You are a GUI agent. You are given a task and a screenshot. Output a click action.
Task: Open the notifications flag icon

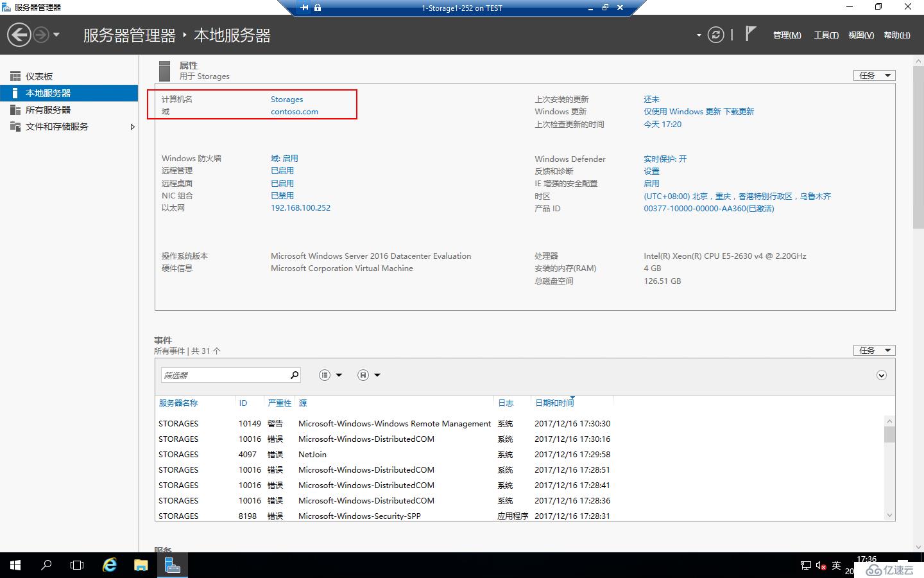click(750, 34)
